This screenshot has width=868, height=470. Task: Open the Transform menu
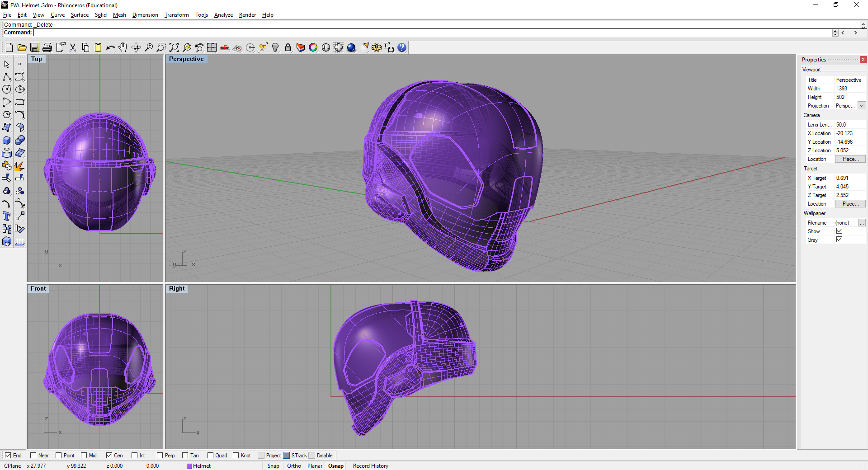[176, 15]
